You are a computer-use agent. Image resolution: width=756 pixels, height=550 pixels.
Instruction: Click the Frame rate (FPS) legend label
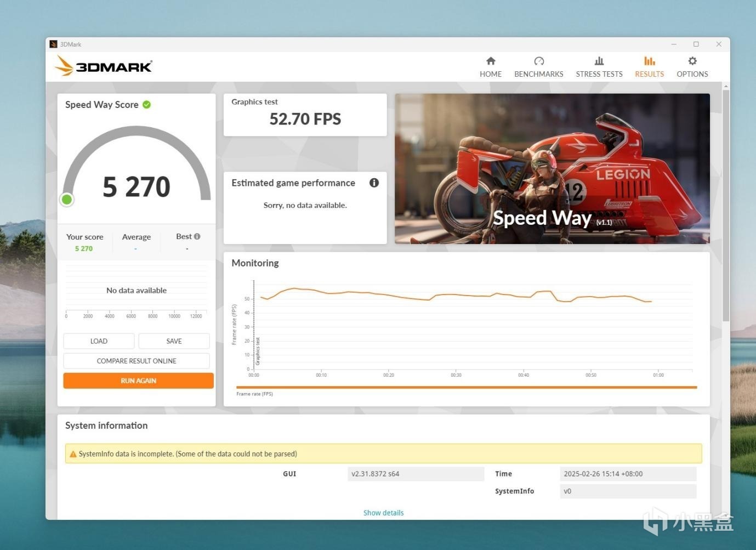[254, 394]
